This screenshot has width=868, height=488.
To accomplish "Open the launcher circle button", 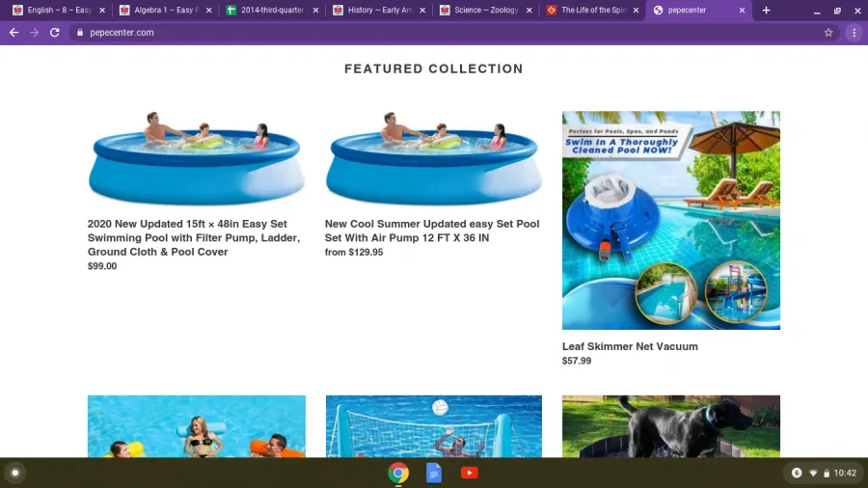I will tap(15, 474).
